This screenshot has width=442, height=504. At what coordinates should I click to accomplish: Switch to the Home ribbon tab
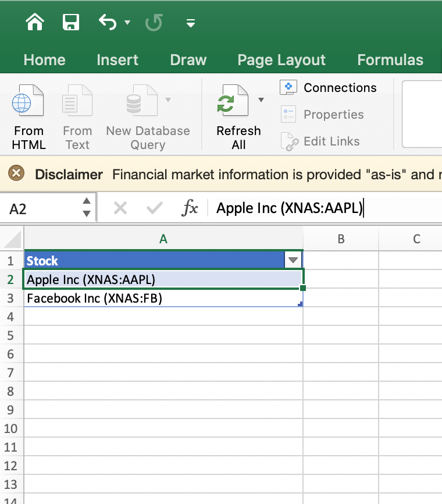44,60
